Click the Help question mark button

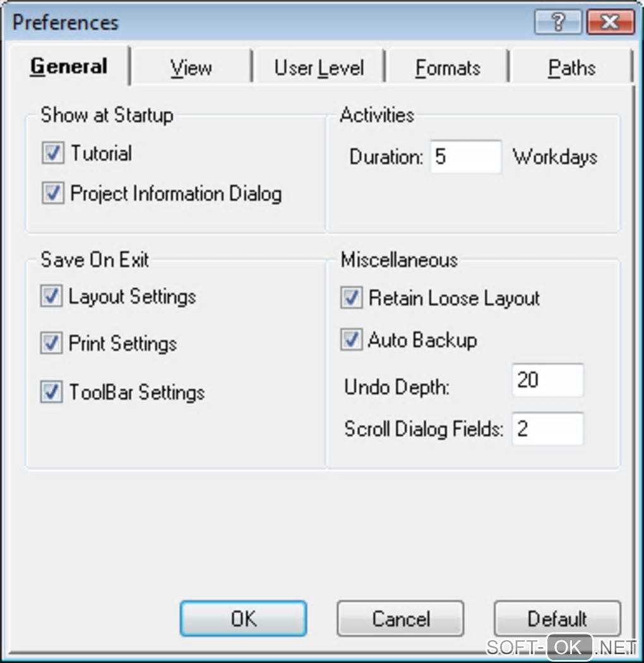pyautogui.click(x=558, y=23)
